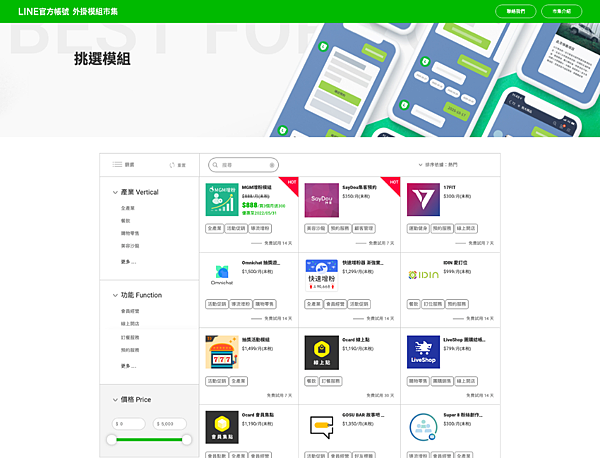Click the HOT ribbon on the SayDou card
The image size is (600, 458).
(394, 183)
